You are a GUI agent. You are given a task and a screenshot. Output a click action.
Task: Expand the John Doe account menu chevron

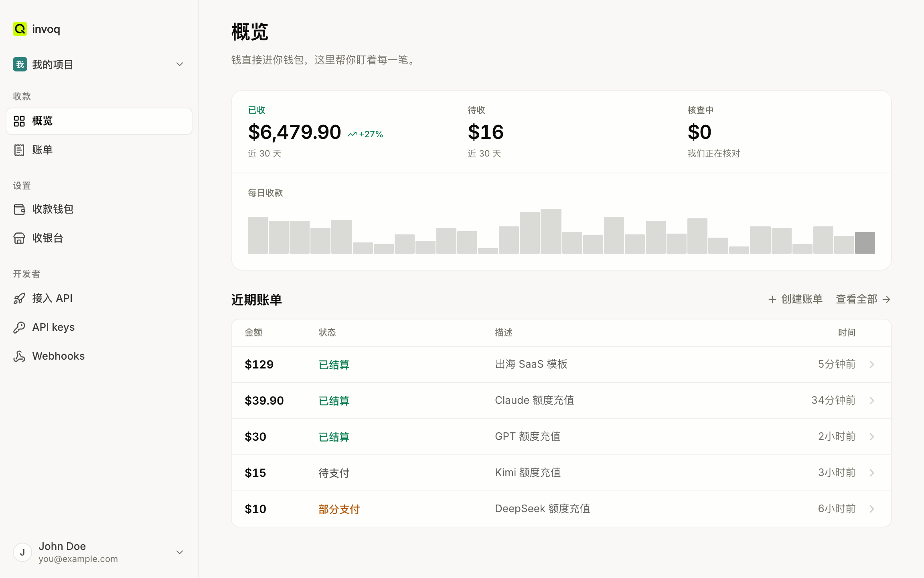click(180, 552)
